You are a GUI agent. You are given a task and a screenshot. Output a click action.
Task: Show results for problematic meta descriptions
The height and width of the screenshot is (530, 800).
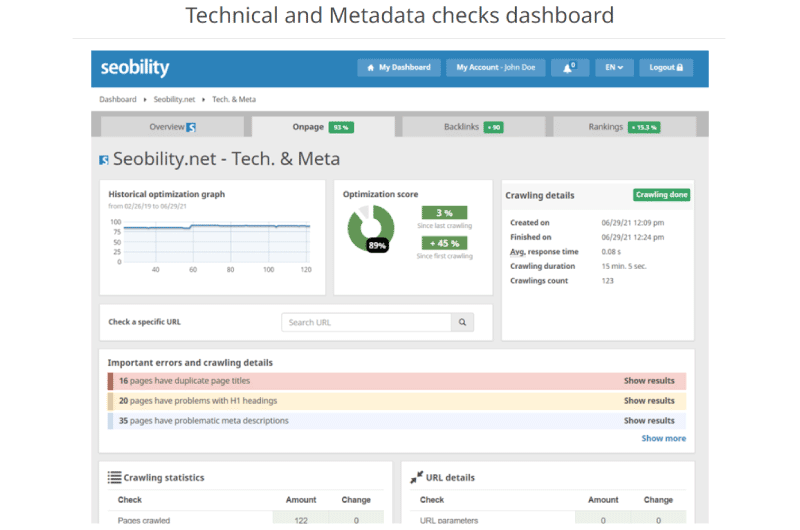click(649, 421)
